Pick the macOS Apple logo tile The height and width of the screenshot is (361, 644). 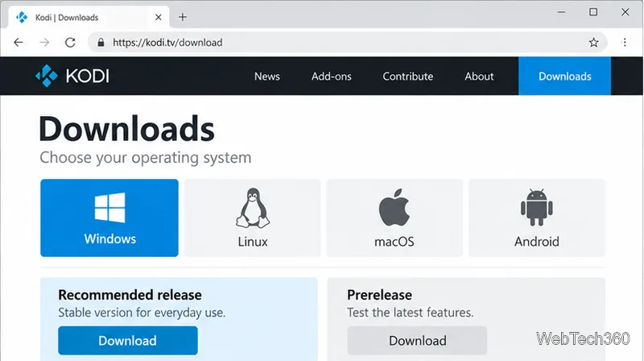[394, 218]
